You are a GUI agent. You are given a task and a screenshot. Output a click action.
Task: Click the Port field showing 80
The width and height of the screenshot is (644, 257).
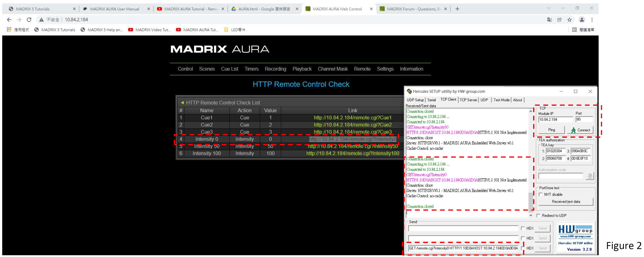[584, 120]
